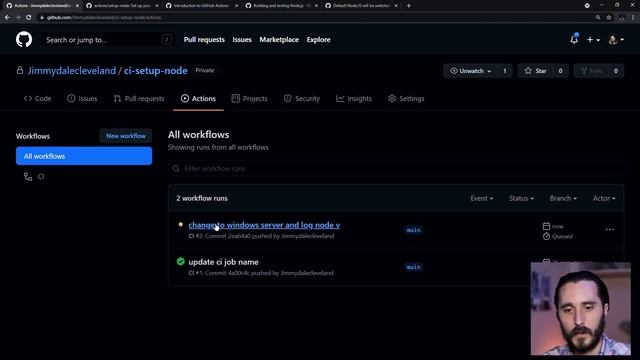Click main branch label on queued run
Viewport: 640px width, 360px height.
413,230
